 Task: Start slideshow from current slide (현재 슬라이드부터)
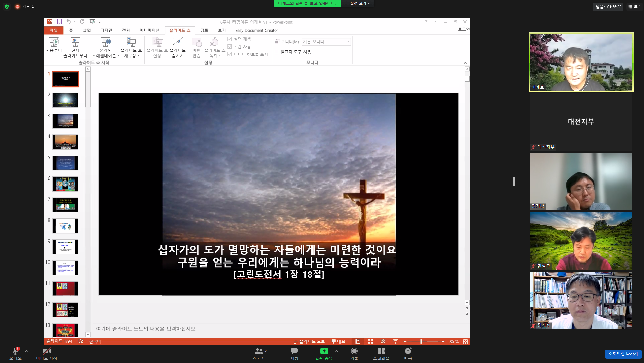(x=75, y=47)
